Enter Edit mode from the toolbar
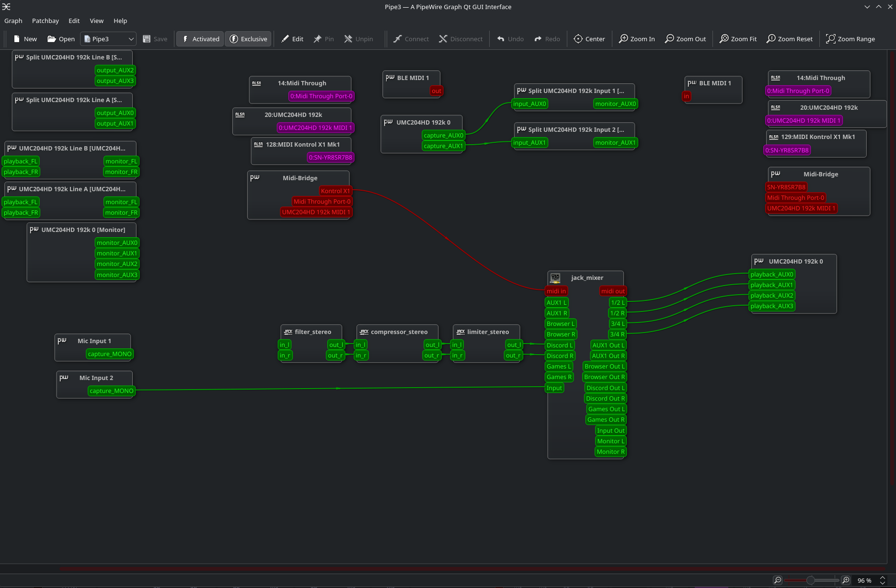Screen dimensions: 896x588 [292, 39]
